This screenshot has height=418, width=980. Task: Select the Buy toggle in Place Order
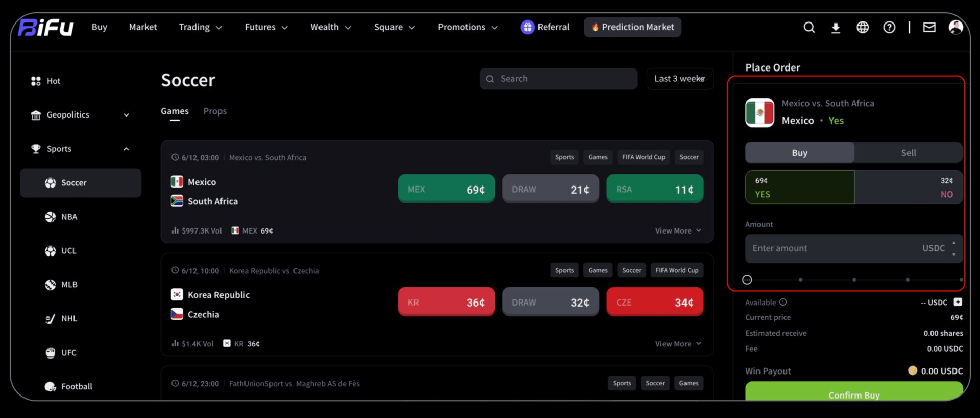800,153
